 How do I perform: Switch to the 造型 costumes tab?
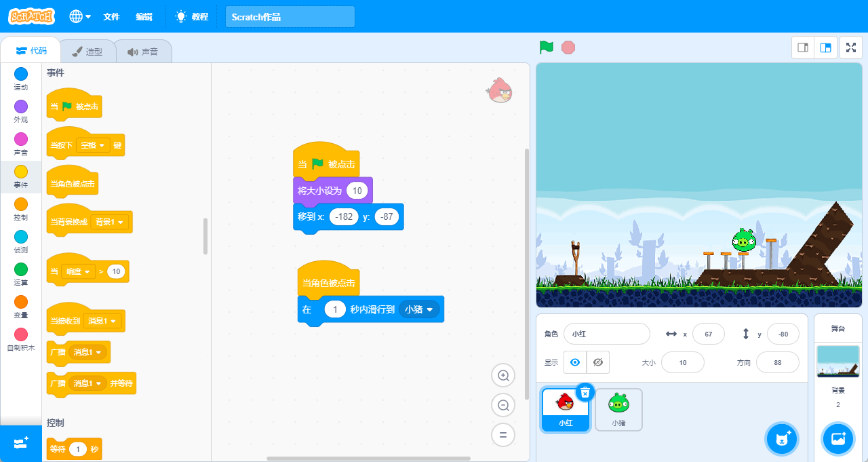pos(87,52)
